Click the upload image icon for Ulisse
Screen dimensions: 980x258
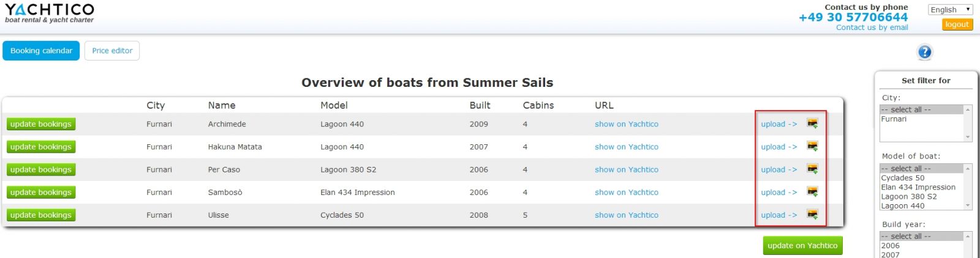tap(812, 215)
